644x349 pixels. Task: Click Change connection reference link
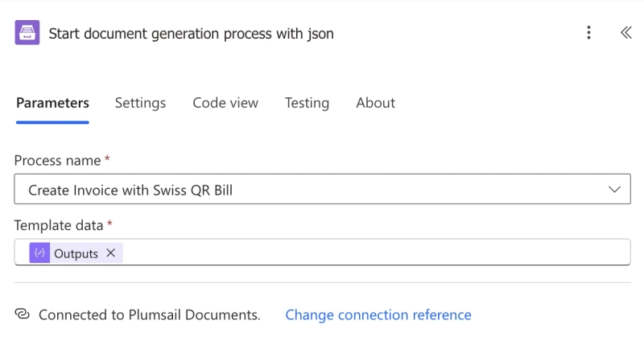click(x=378, y=314)
